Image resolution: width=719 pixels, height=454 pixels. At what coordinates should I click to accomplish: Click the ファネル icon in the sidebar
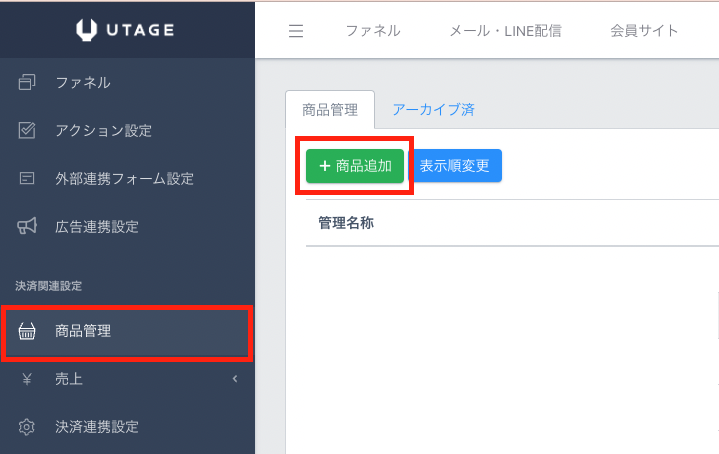pos(28,82)
